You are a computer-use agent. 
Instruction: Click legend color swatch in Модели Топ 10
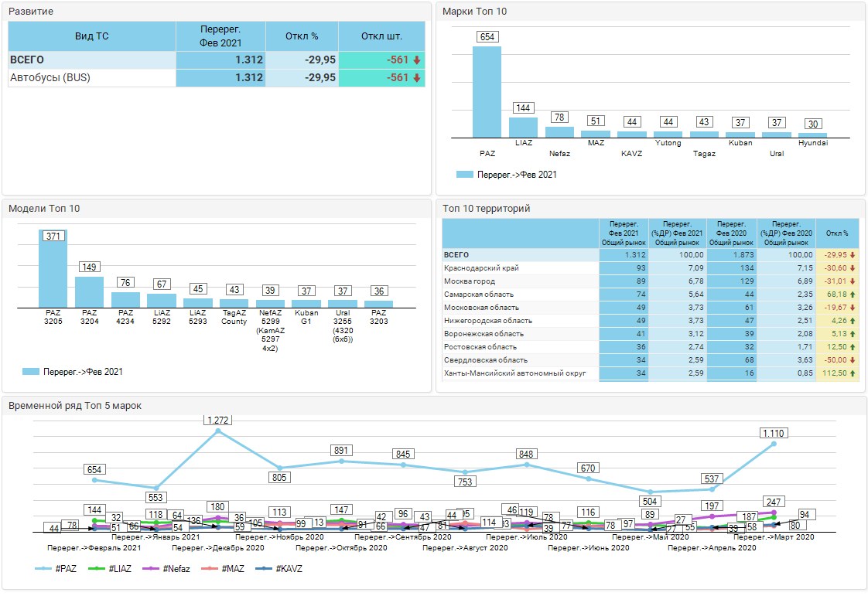31,372
